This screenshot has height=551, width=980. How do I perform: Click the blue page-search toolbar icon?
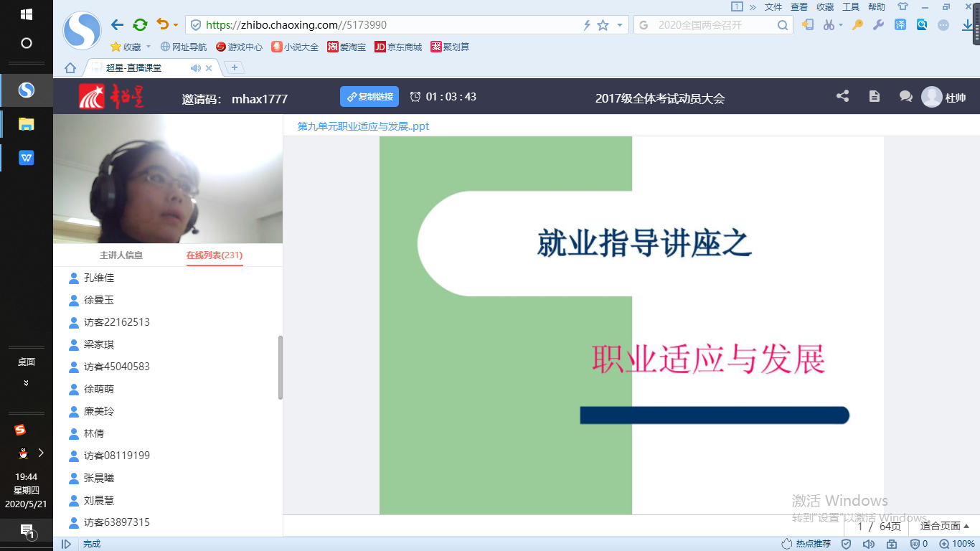click(x=922, y=25)
